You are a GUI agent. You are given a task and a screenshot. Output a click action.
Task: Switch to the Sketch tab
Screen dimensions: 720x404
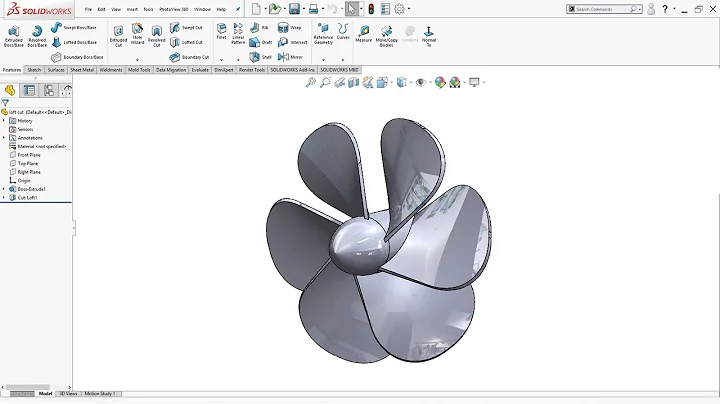(34, 70)
